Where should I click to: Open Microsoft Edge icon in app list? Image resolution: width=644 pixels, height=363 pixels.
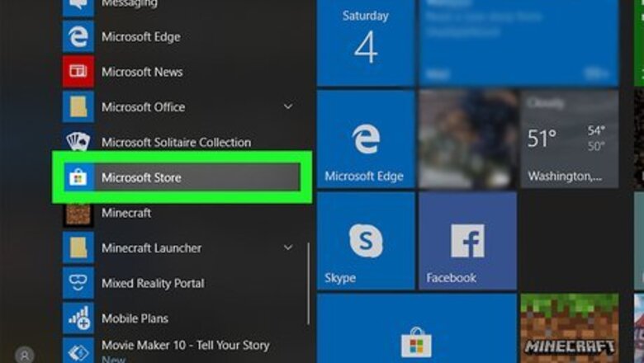tap(78, 37)
